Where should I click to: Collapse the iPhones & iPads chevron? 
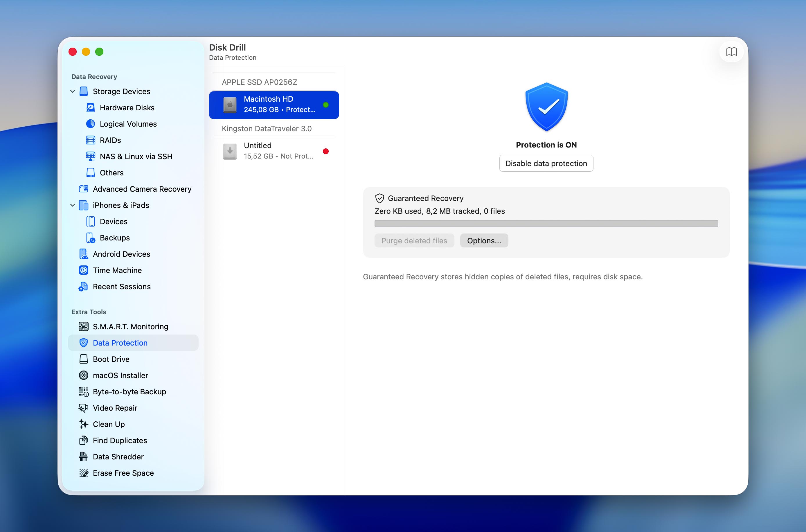[x=73, y=205]
